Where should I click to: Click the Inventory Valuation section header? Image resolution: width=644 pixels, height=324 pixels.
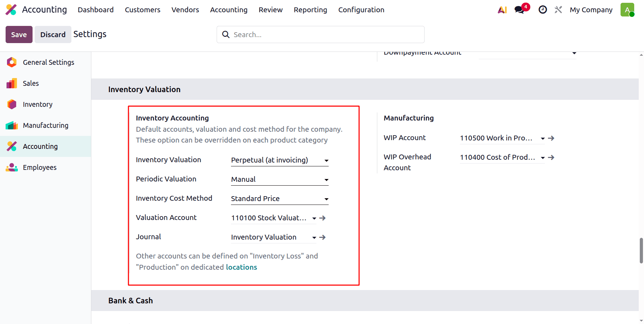click(144, 89)
